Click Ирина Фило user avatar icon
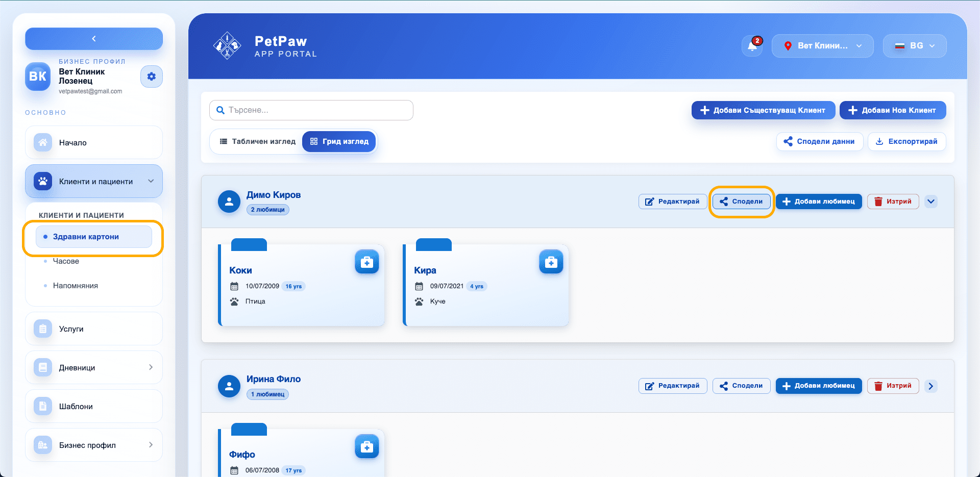 229,386
